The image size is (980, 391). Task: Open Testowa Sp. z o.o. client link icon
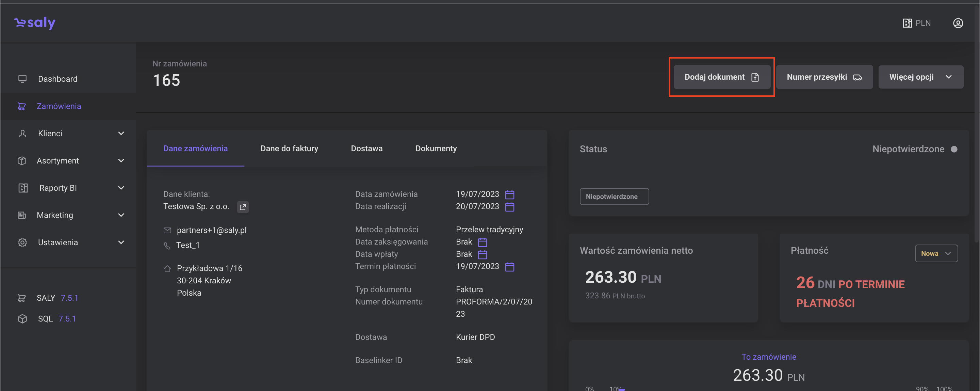tap(243, 207)
